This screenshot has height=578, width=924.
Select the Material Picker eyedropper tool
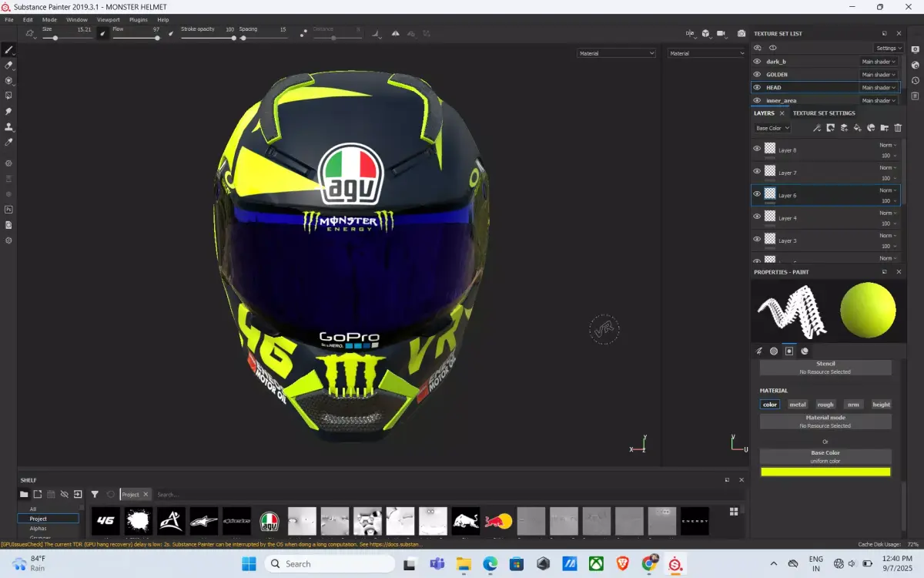8,142
